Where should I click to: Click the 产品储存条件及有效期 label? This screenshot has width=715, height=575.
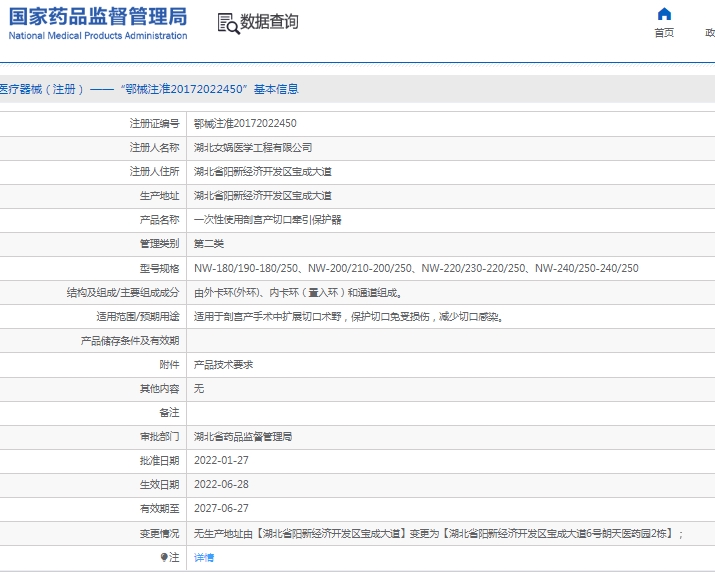tap(130, 341)
